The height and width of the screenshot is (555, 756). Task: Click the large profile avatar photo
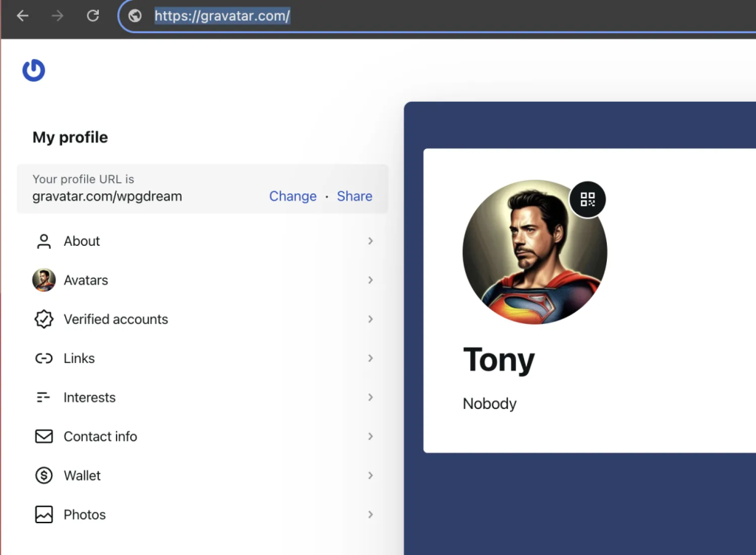[535, 252]
